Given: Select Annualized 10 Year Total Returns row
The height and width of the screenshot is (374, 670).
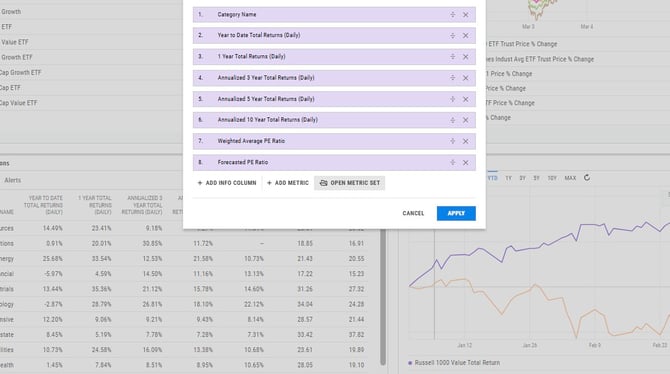Looking at the screenshot, I should (334, 120).
